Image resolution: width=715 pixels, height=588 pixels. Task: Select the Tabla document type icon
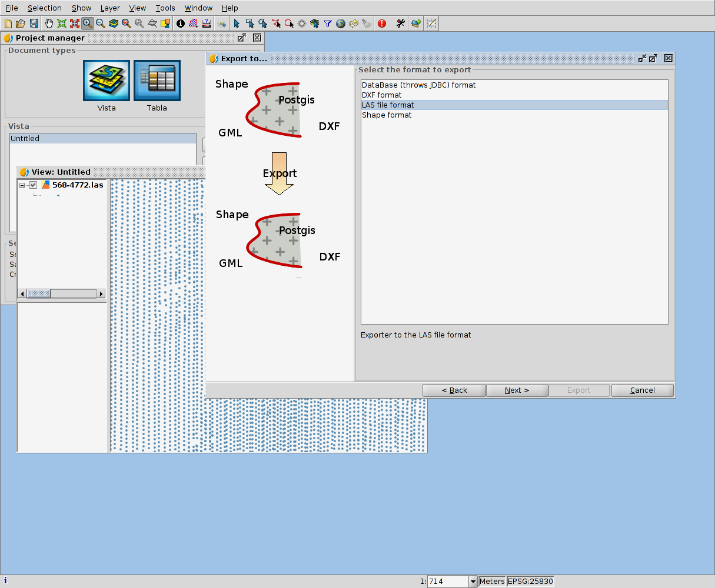pos(157,81)
